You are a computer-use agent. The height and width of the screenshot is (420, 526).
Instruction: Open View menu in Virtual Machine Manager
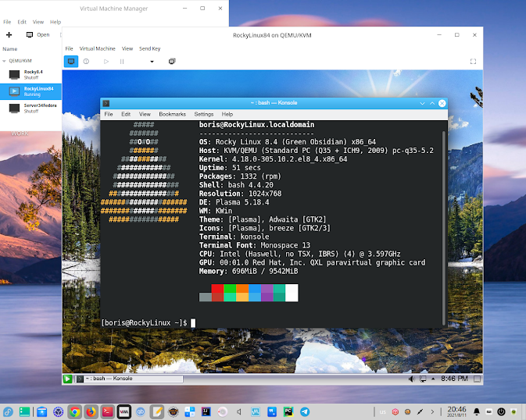click(38, 22)
